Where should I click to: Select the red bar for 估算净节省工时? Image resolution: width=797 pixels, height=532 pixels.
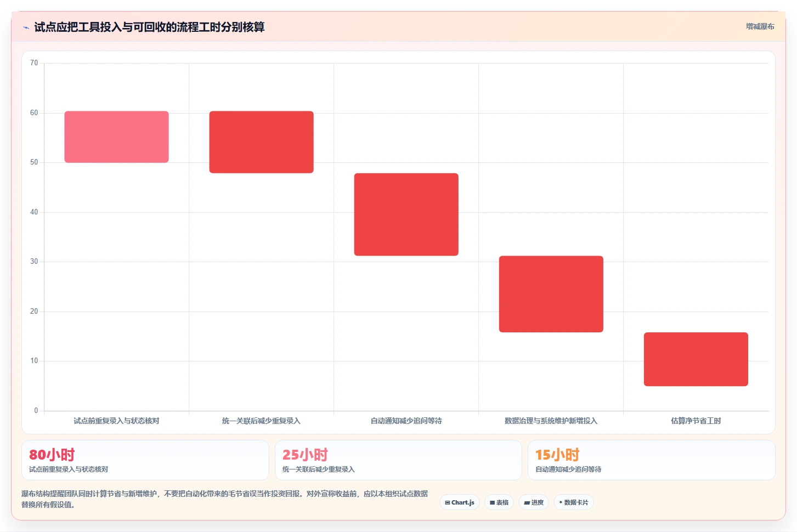coord(696,359)
